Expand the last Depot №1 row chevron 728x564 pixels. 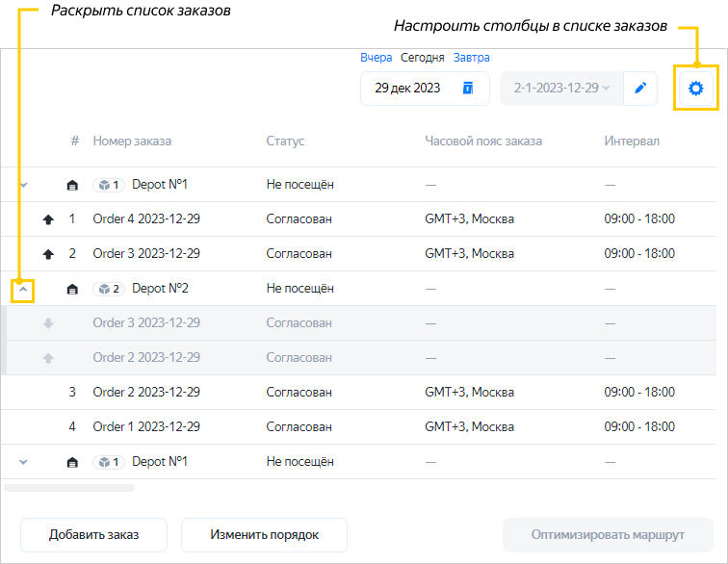coord(24,462)
